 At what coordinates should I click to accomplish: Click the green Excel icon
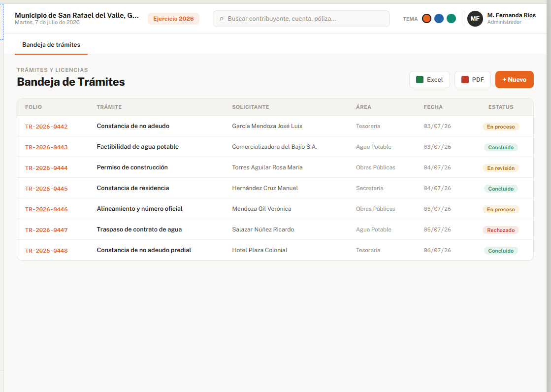tap(420, 80)
